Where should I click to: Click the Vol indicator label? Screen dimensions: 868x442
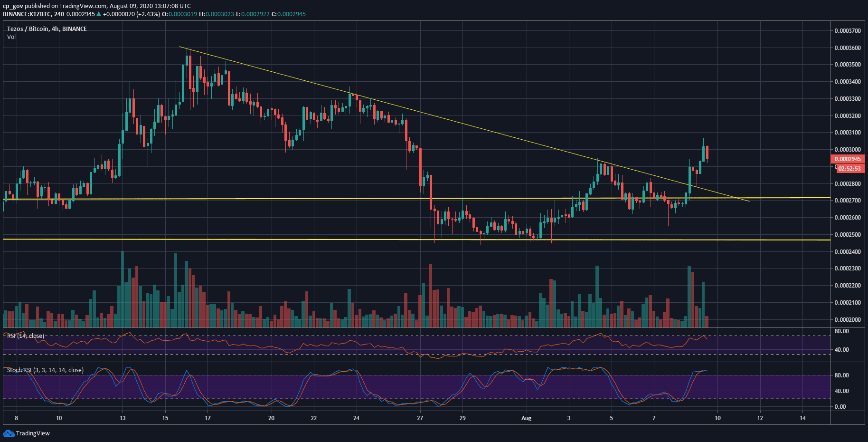11,37
